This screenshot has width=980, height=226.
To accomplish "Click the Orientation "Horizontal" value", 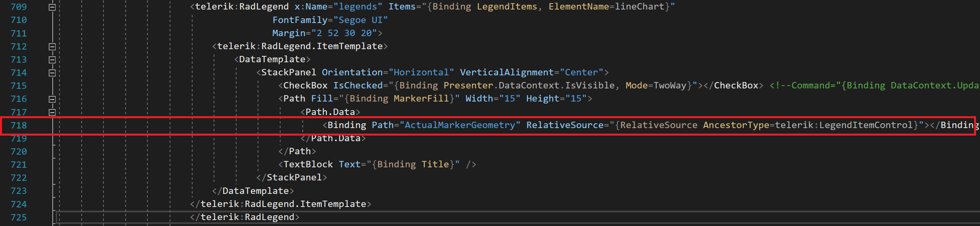I will coord(421,73).
